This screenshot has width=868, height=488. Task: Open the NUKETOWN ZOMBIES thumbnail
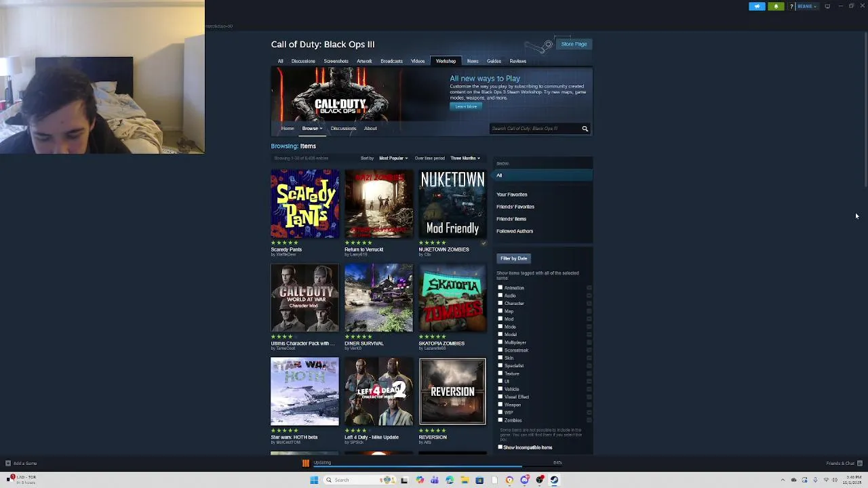point(452,204)
